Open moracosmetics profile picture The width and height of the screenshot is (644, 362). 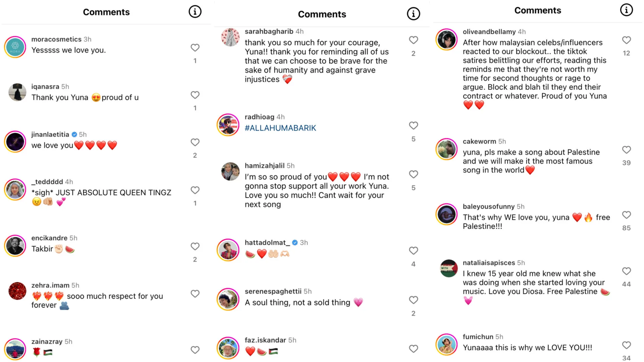coord(15,47)
